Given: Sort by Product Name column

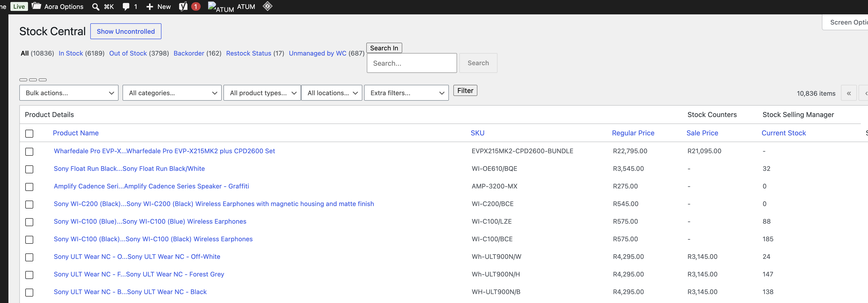Looking at the screenshot, I should [x=76, y=133].
